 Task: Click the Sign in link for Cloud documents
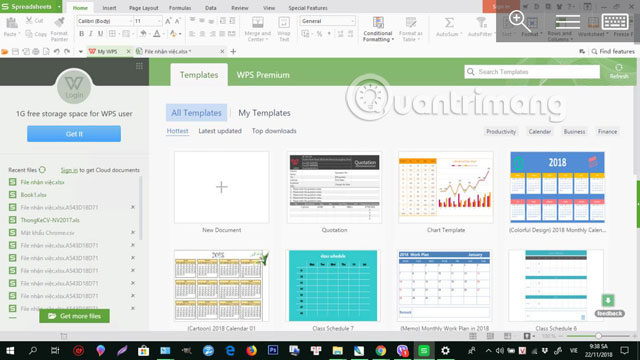pos(69,170)
